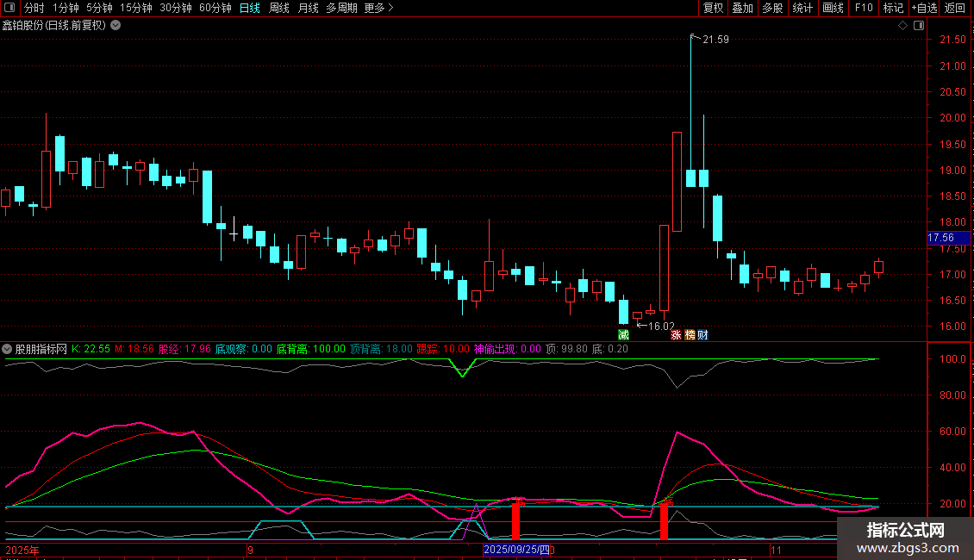Click the panel layout icon at top-right
This screenshot has width=974, height=560.
tap(918, 26)
